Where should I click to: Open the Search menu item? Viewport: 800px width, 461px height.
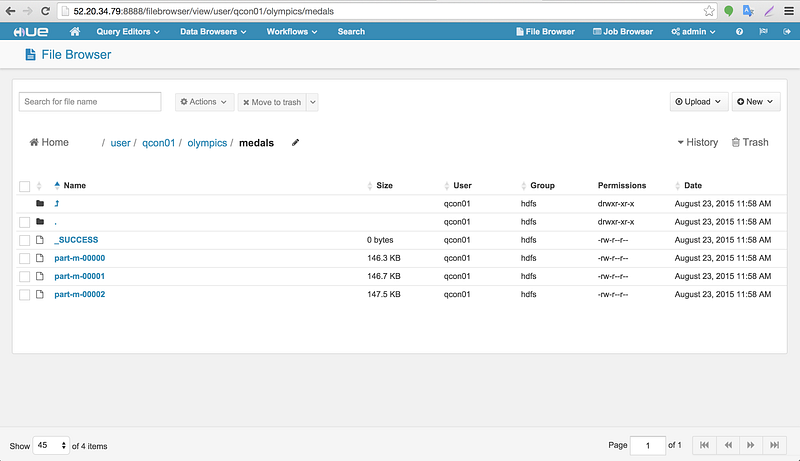point(351,32)
